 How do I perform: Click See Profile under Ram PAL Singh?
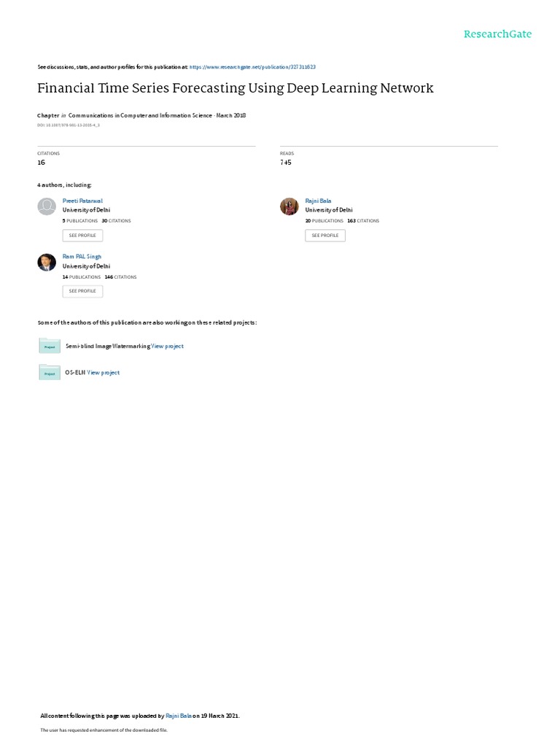click(82, 291)
